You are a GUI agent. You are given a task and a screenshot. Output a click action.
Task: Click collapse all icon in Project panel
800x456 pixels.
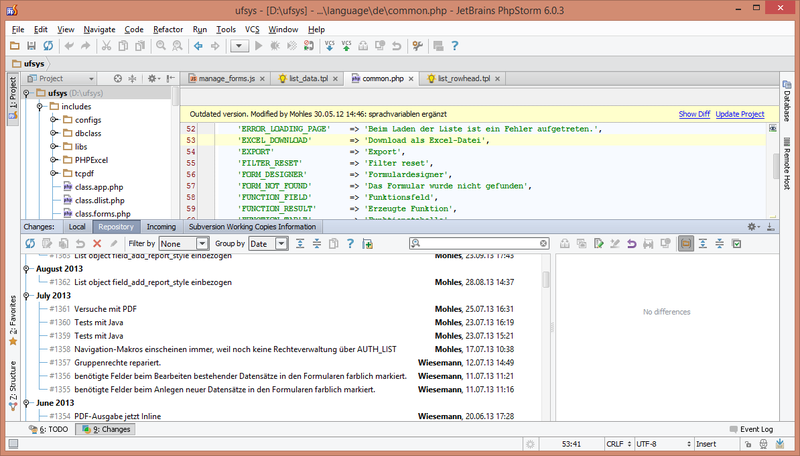[132, 79]
